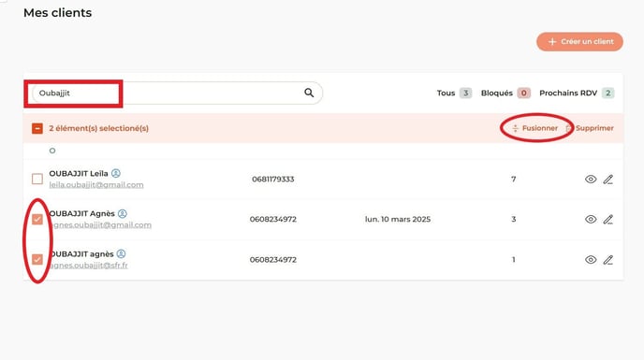Click the magnifier search icon

tap(309, 93)
